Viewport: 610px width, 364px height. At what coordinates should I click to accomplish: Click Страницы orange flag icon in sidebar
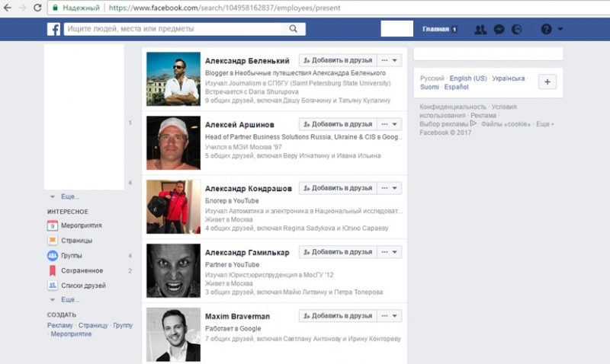pos(53,240)
